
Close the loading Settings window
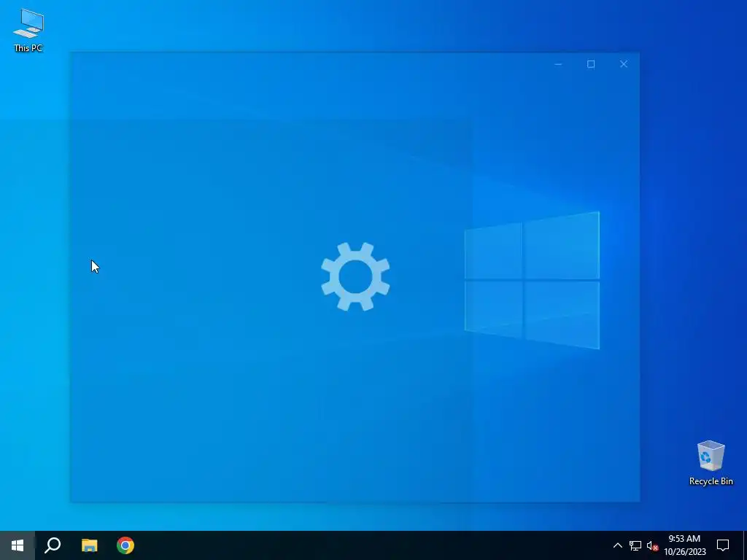[624, 64]
